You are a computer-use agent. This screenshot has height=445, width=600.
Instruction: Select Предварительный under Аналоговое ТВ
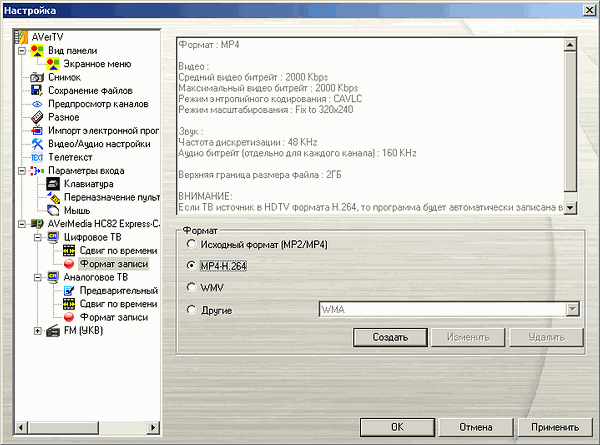coord(119,291)
